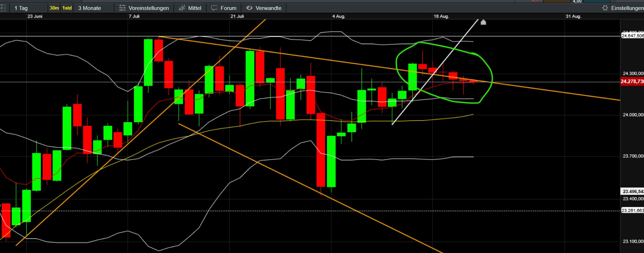Click the '23 Juni' date axis label

pyautogui.click(x=35, y=16)
